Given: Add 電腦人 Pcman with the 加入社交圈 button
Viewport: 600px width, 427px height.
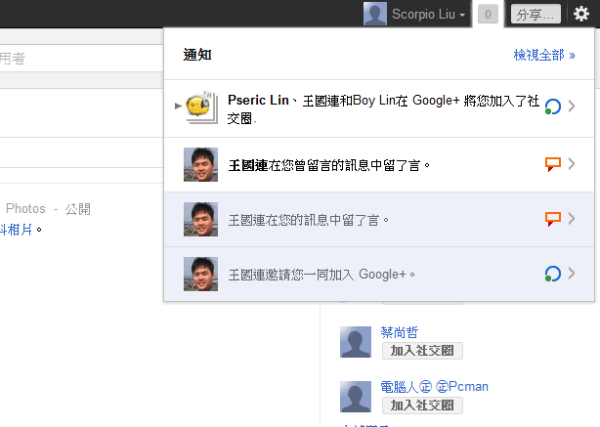Looking at the screenshot, I should [421, 405].
